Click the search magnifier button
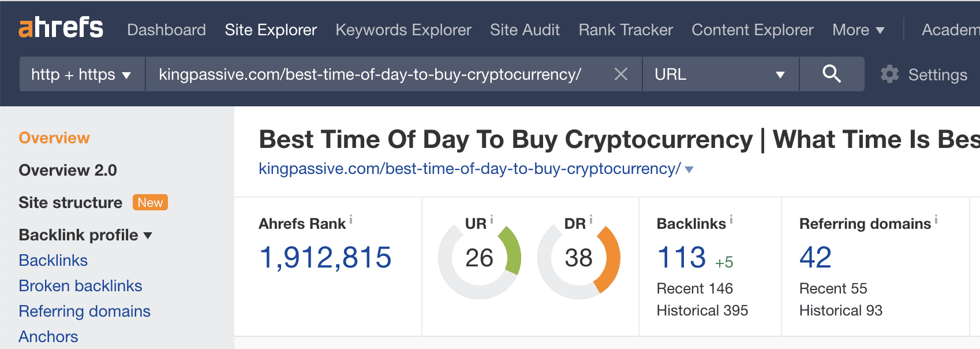Screen dimensions: 980x349 (x=832, y=74)
